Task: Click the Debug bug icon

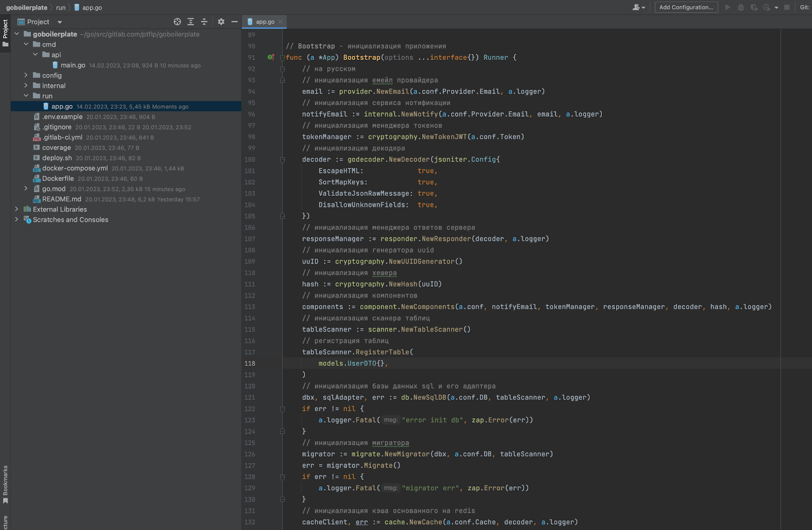Action: pos(741,7)
